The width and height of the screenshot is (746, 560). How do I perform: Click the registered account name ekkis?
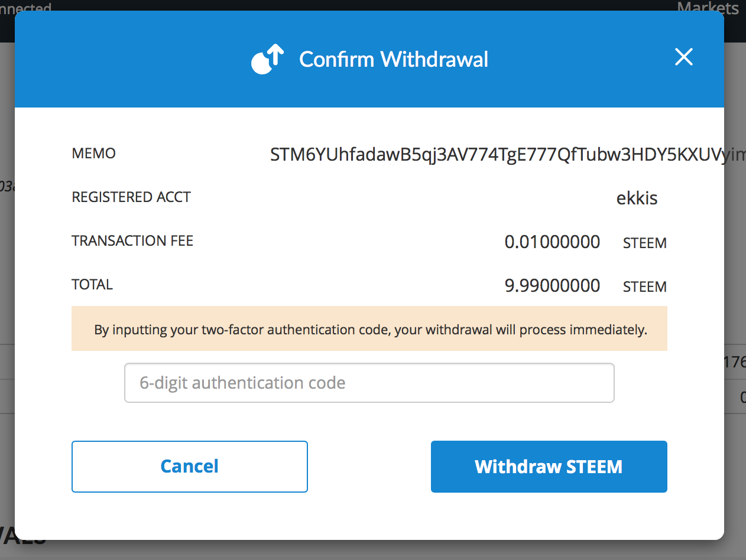(637, 197)
